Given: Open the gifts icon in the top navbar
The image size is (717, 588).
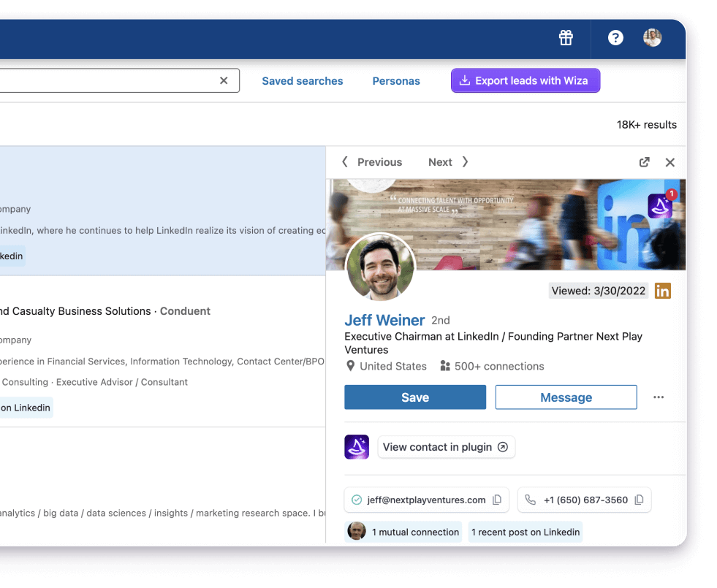Looking at the screenshot, I should 566,37.
